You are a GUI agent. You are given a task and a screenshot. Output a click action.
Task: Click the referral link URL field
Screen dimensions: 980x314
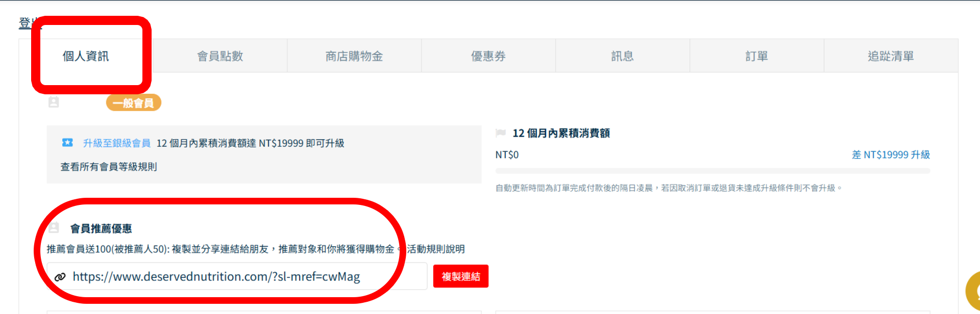(237, 276)
